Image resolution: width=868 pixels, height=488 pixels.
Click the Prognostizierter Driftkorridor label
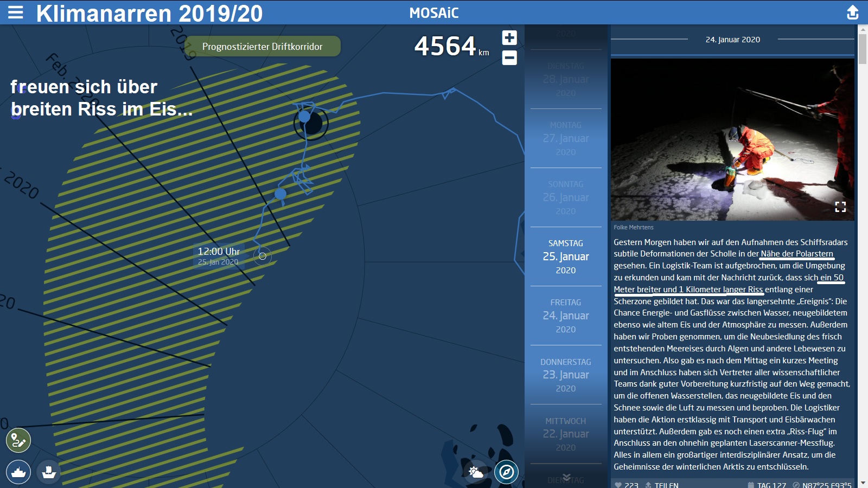[x=263, y=47]
